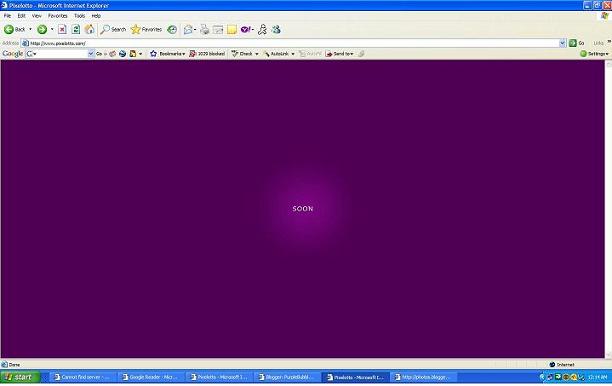Click the green Forward arrow button
612x386 pixels.
click(42, 29)
